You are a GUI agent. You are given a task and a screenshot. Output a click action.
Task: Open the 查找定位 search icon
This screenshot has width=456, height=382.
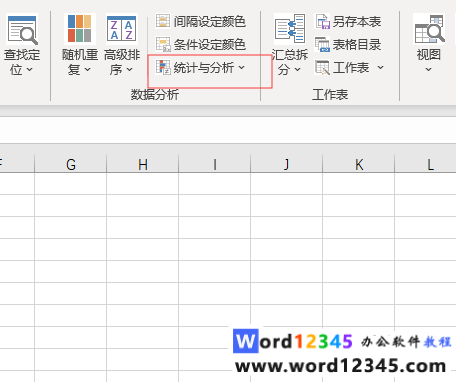(x=22, y=29)
